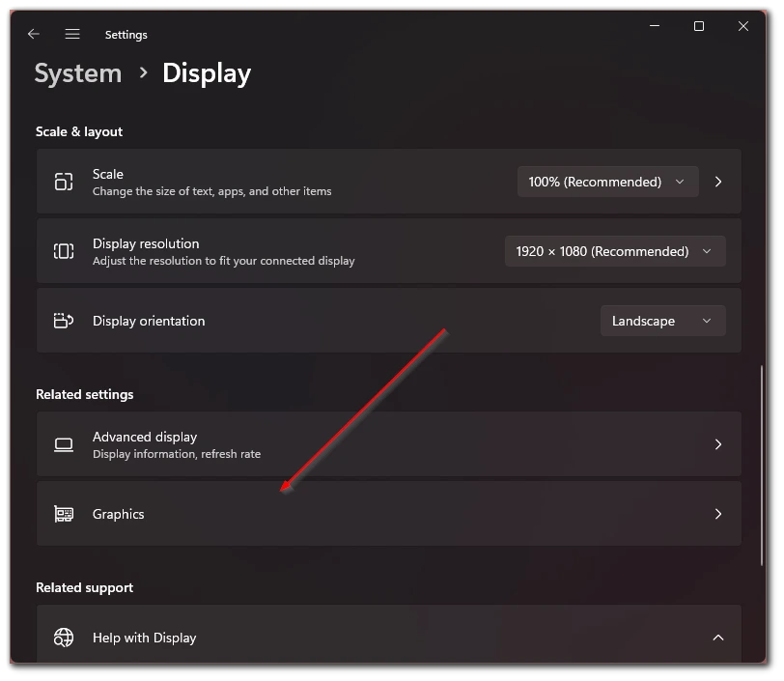Click 'Display information, refresh rate' text
The width and height of the screenshot is (784, 681).
tap(177, 454)
